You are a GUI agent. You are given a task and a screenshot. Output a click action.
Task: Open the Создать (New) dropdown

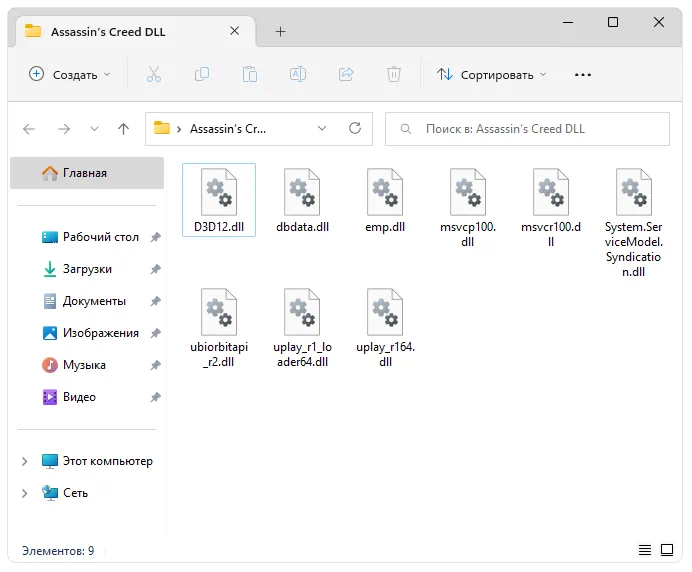pos(69,75)
